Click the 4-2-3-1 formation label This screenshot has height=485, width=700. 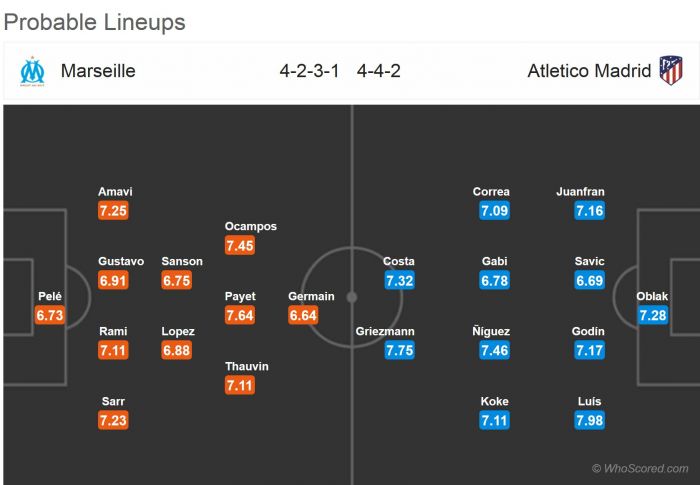coord(309,71)
